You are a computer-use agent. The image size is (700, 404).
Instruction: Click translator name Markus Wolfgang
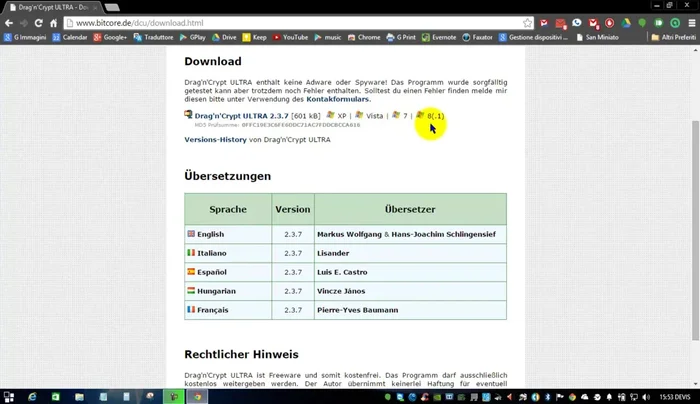(349, 234)
